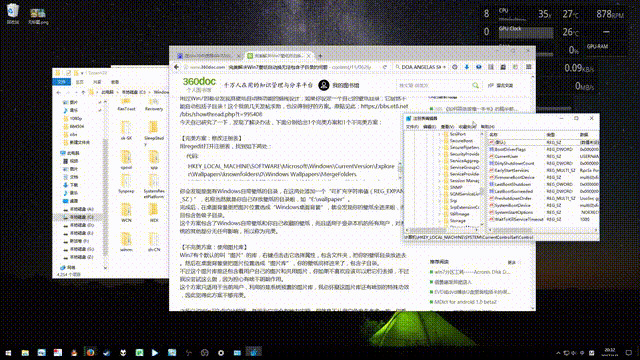
Task: Open the Recycle Bin desktop icon
Action: [x=13, y=14]
